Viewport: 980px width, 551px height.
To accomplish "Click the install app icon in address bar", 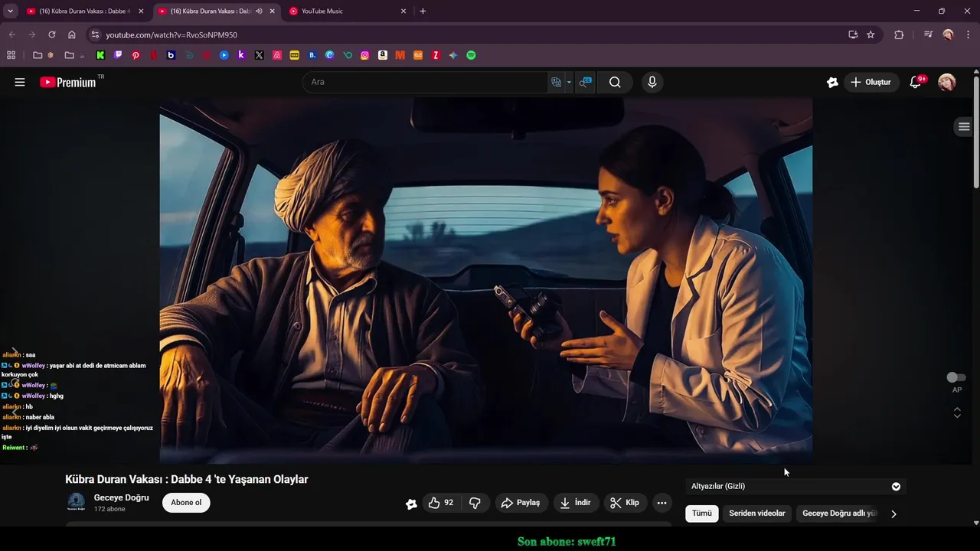I will [x=853, y=34].
